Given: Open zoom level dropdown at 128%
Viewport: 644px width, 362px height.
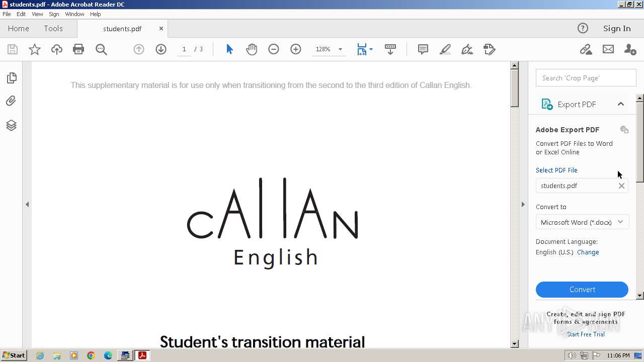Looking at the screenshot, I should point(340,49).
